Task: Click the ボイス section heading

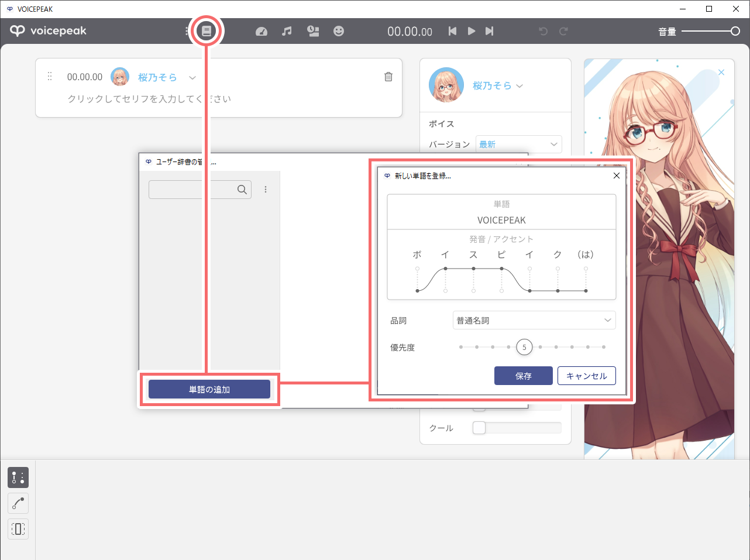Action: pos(442,123)
